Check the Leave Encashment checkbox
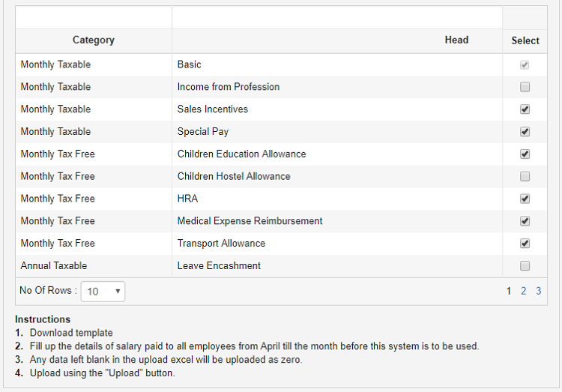The image size is (562, 392). pyautogui.click(x=525, y=266)
